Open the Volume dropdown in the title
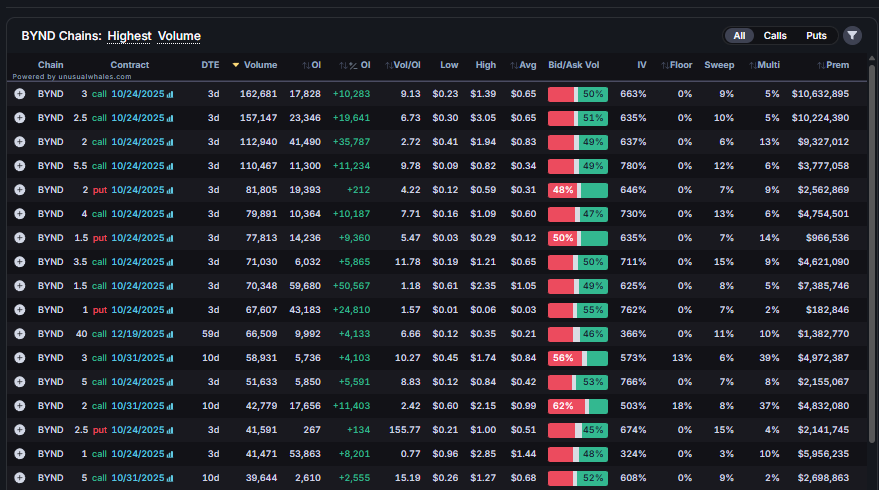 (x=179, y=36)
